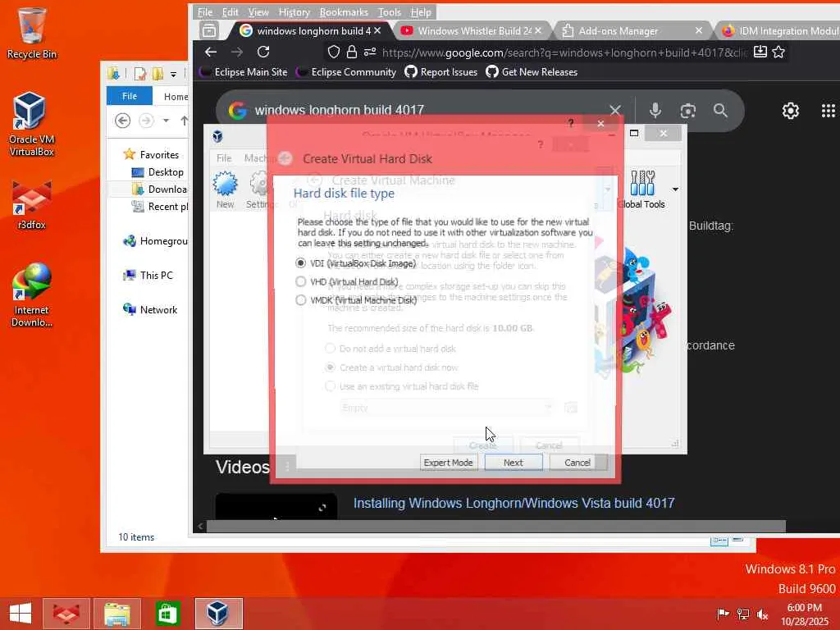Select This PC in Explorer navigation pane
Image resolution: width=840 pixels, height=630 pixels.
pyautogui.click(x=148, y=276)
